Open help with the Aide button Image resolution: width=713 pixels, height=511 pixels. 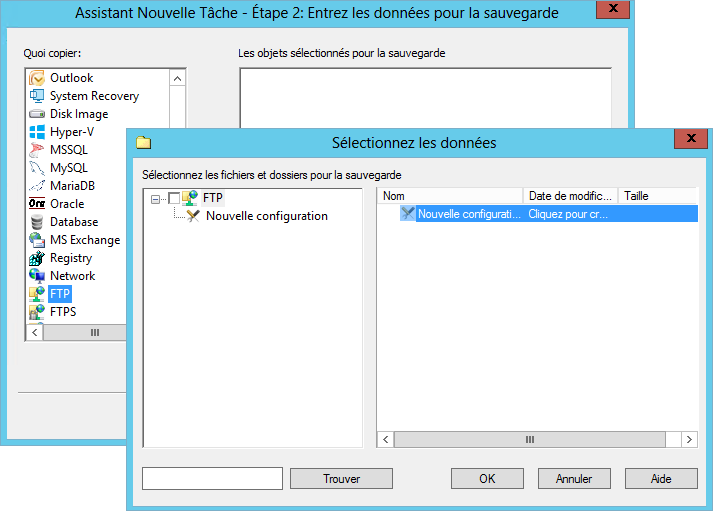click(661, 479)
